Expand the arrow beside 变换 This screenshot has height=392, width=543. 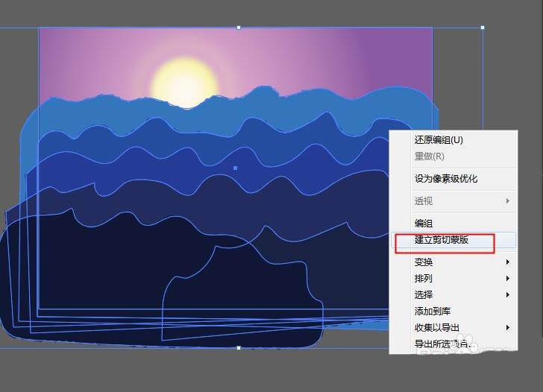[x=508, y=262]
